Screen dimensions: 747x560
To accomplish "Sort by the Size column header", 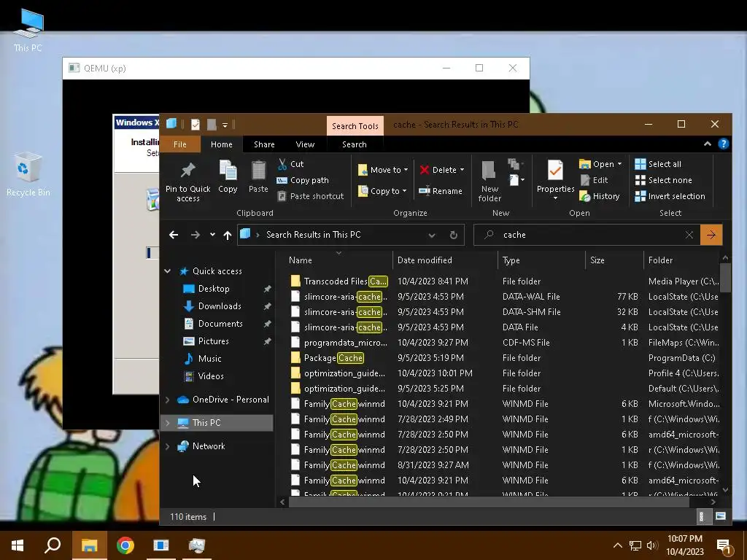I will pos(614,260).
